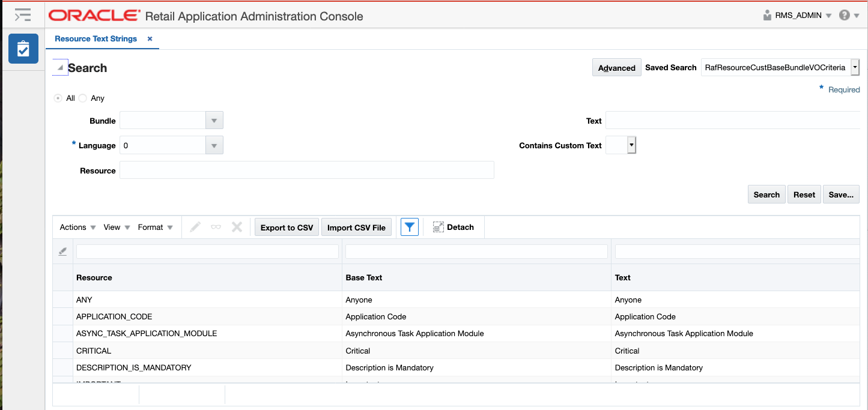The height and width of the screenshot is (410, 868).
Task: Click the glasses view icon in table toolbar
Action: pos(216,226)
